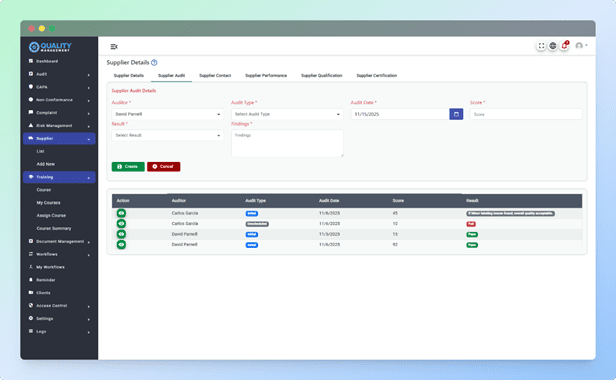The height and width of the screenshot is (380, 616).
Task: Open the notifications bell icon
Action: pos(565,46)
